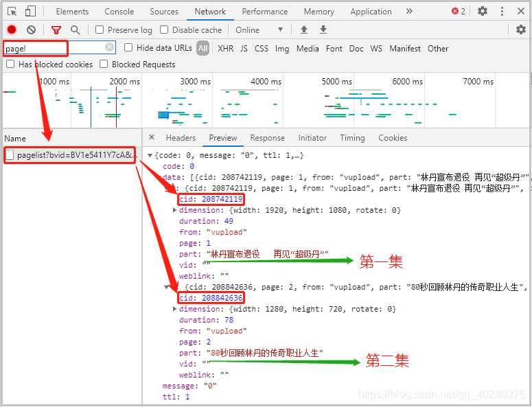Select the Preview tab
This screenshot has width=532, height=407.
pos(223,138)
